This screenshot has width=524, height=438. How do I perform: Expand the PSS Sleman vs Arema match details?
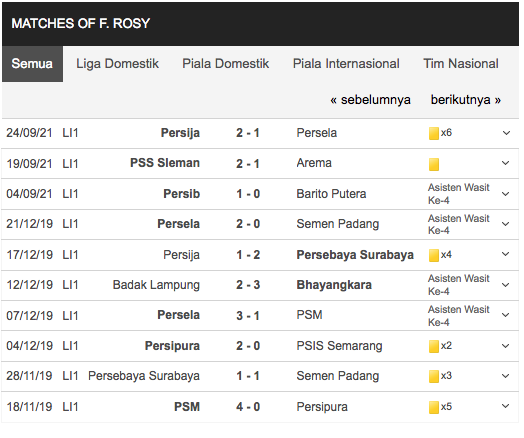pyautogui.click(x=506, y=163)
